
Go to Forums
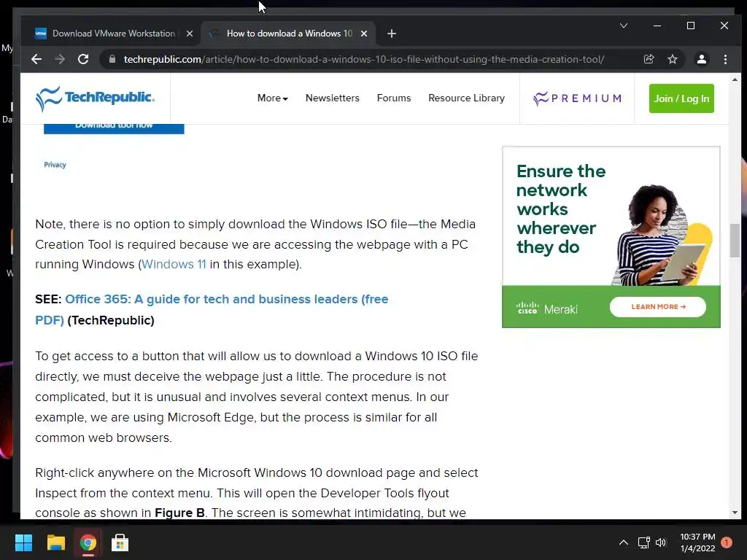tap(393, 98)
